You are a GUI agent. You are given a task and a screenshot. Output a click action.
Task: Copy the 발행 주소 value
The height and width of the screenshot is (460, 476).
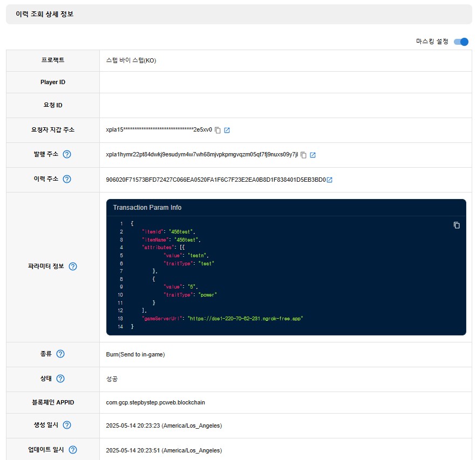pyautogui.click(x=303, y=155)
